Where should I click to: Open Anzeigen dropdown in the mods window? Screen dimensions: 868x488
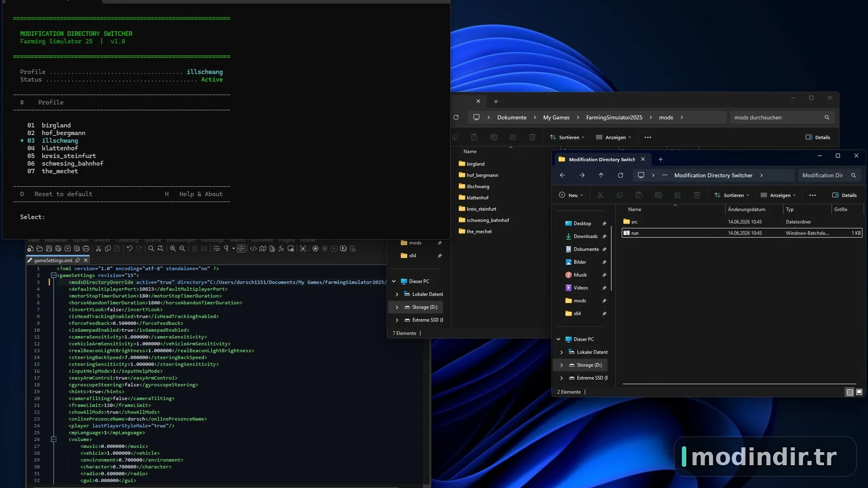[614, 137]
